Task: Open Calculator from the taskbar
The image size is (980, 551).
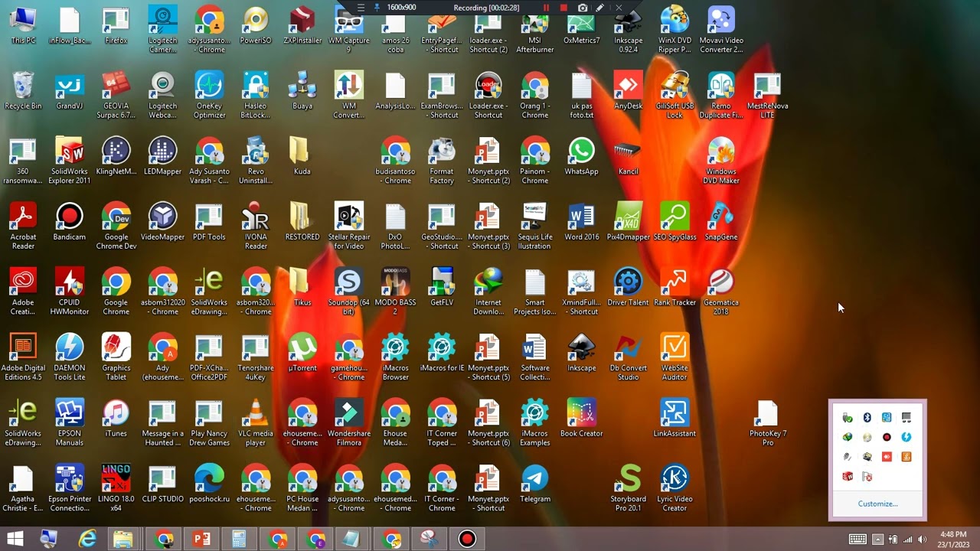Action: 239,539
